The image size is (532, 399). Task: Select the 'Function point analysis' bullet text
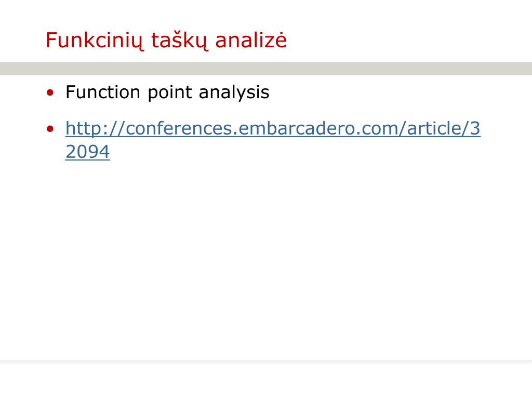[167, 92]
